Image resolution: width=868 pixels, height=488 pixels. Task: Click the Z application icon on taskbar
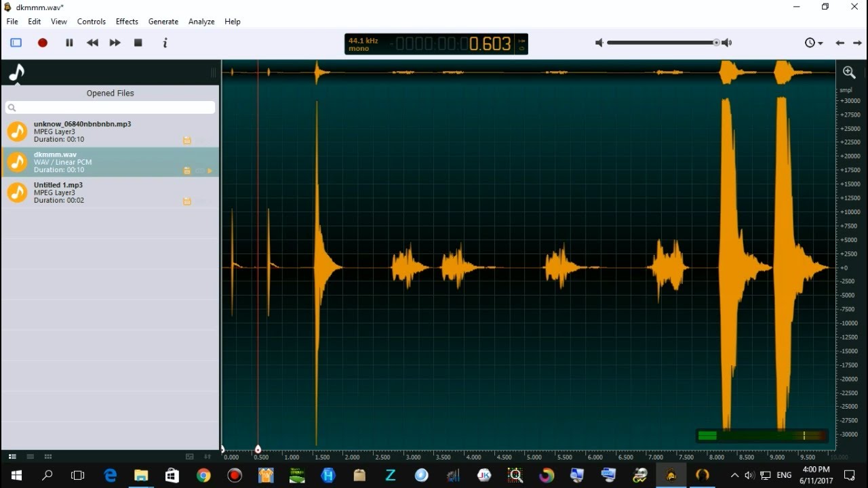(391, 476)
